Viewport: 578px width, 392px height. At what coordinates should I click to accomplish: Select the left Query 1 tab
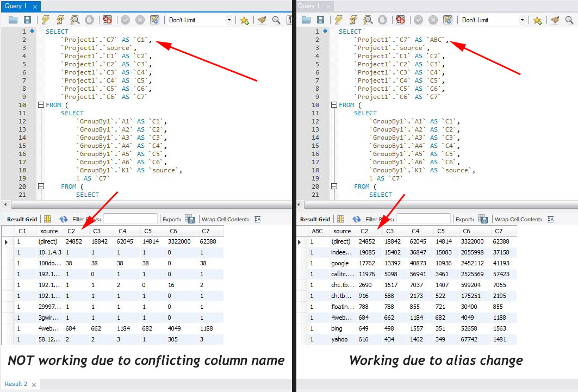coord(16,6)
